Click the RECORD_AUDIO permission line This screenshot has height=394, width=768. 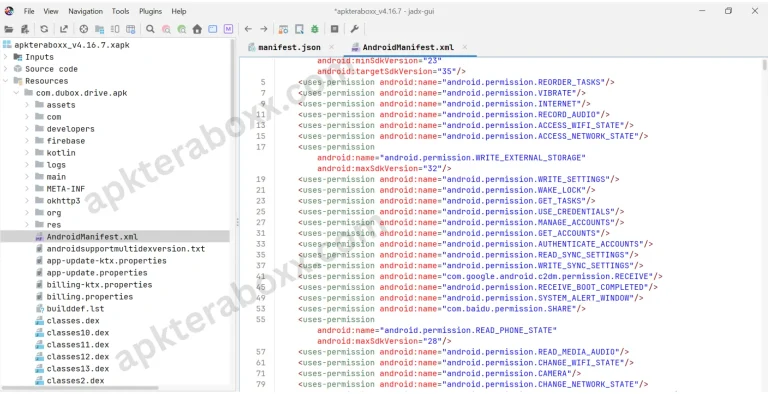point(454,115)
